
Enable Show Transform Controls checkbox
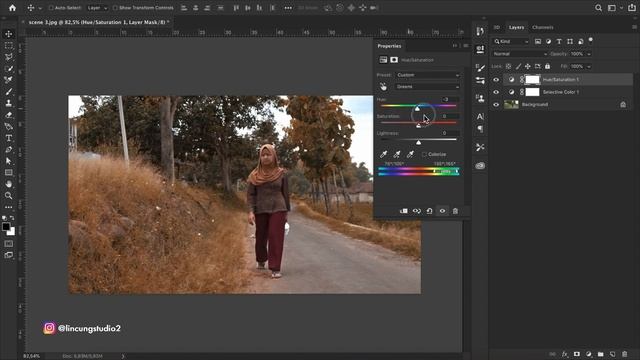(115, 8)
